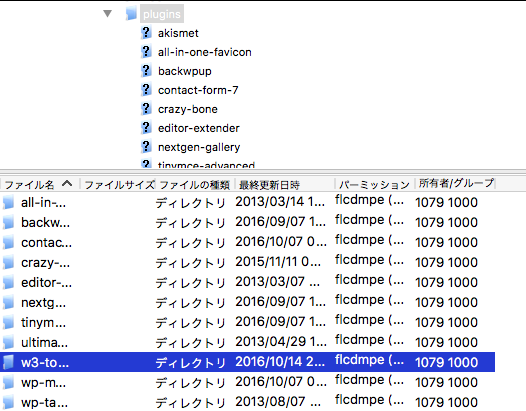Select crazy-bone in the tree
This screenshot has width=526, height=411.
point(188,109)
